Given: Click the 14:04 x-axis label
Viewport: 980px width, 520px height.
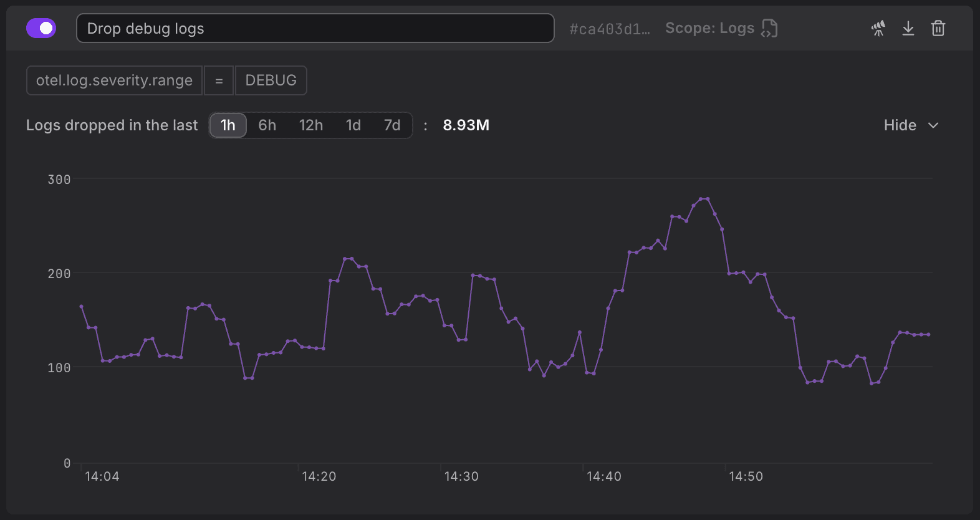Looking at the screenshot, I should [102, 476].
